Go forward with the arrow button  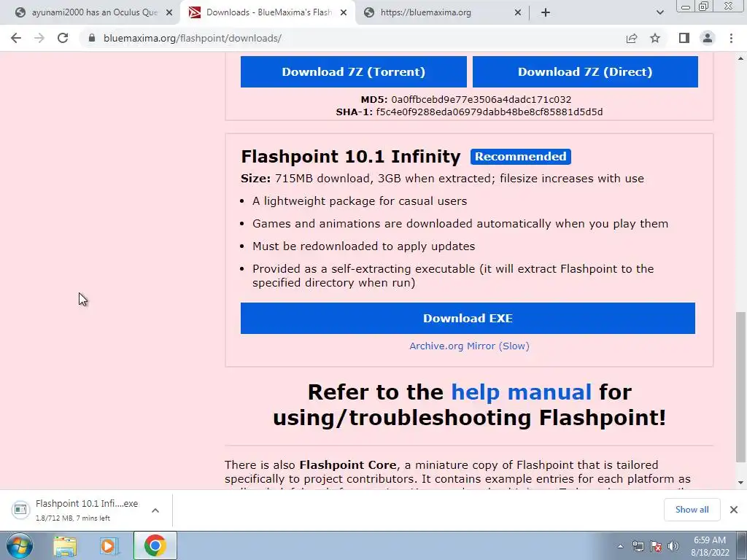point(39,38)
